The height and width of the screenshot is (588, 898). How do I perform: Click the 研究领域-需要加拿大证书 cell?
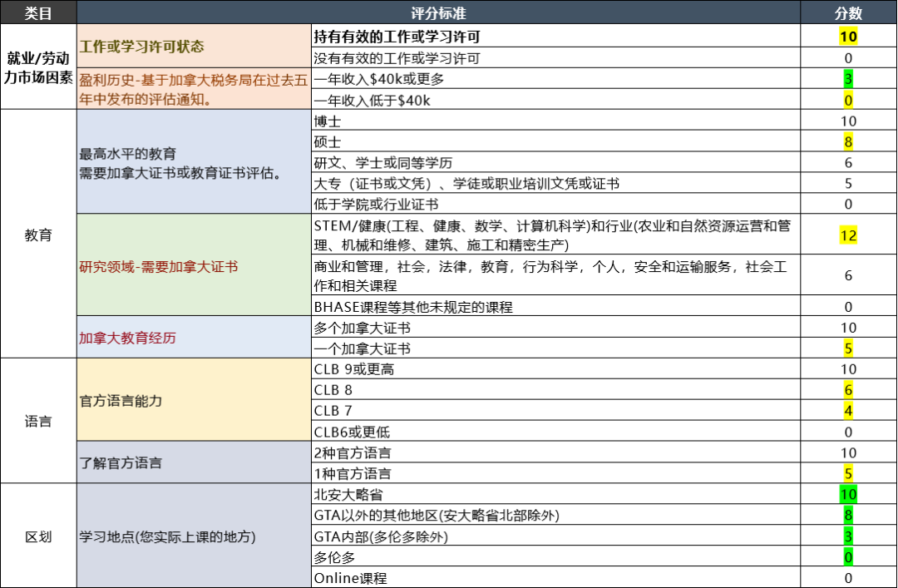click(194, 264)
